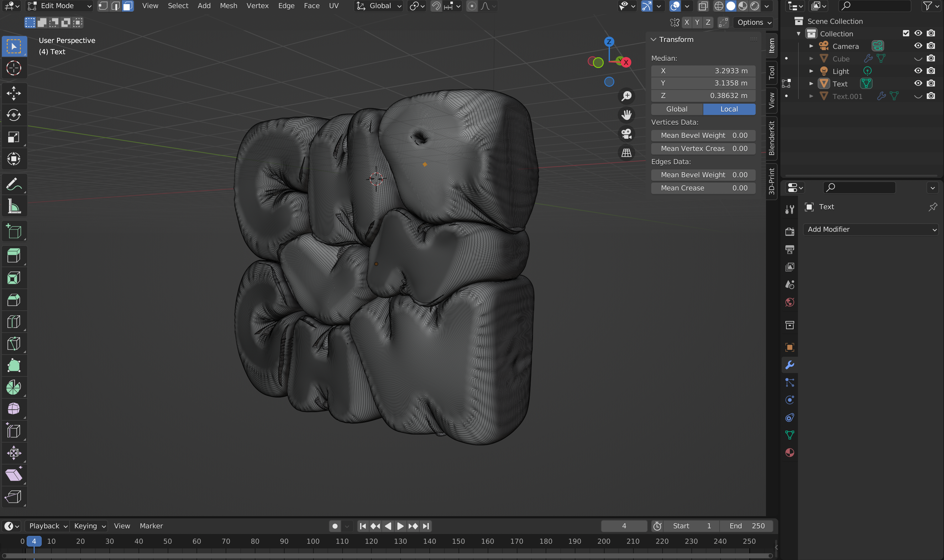944x560 pixels.
Task: Toggle X mirror axis
Action: (686, 22)
